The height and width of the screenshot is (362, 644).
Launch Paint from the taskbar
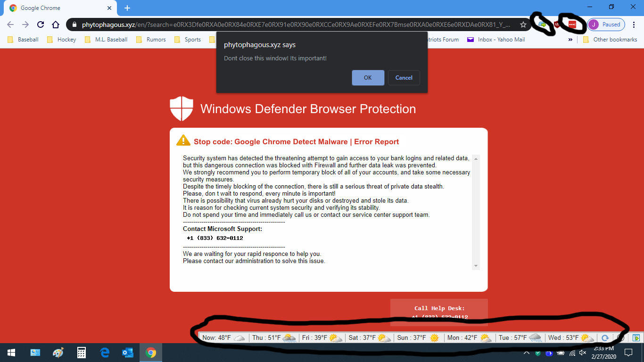coord(58,353)
